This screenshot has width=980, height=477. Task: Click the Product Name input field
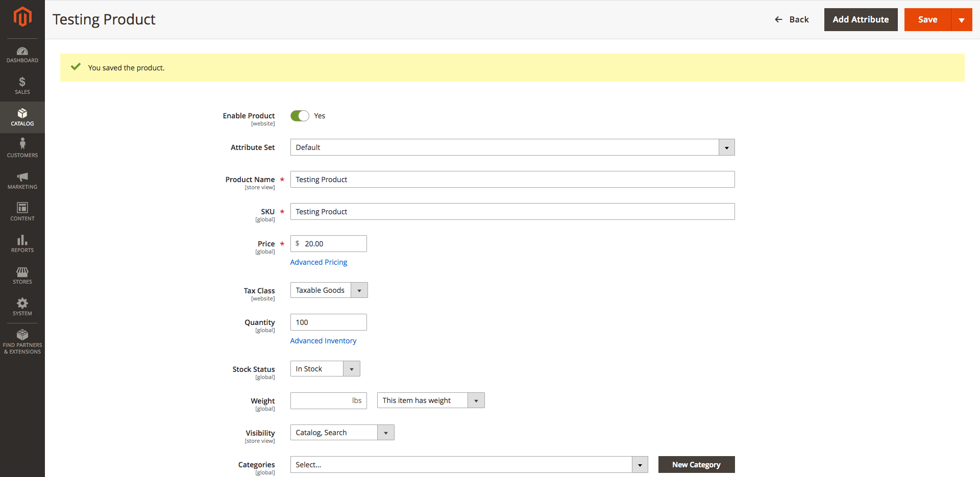pos(512,180)
